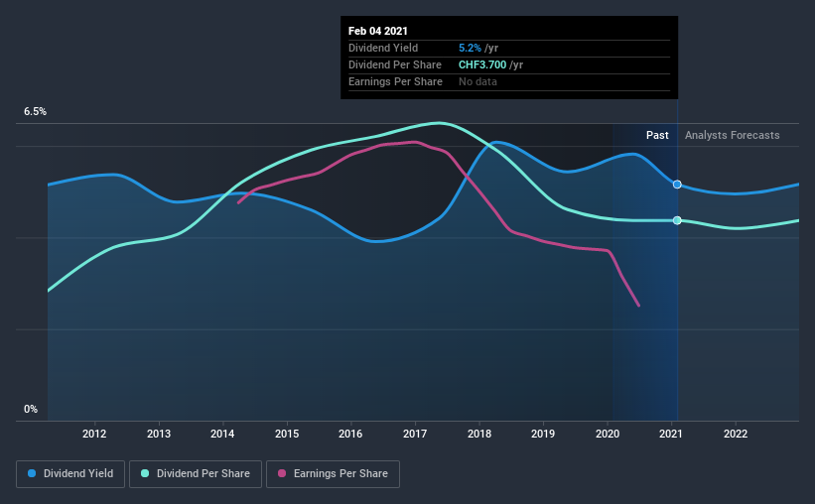Click the 2018 x-axis label
The image size is (815, 504).
[x=479, y=434]
